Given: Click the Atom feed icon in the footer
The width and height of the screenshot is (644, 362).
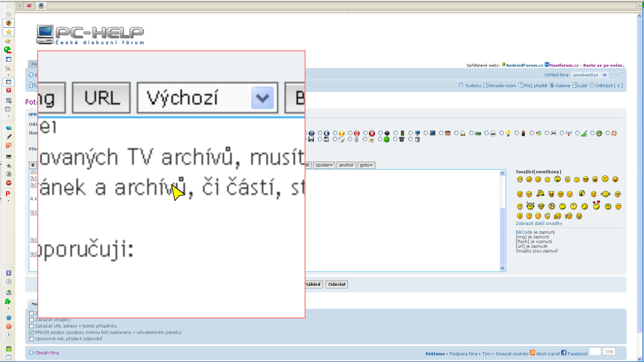Looking at the screenshot, I should tap(532, 353).
